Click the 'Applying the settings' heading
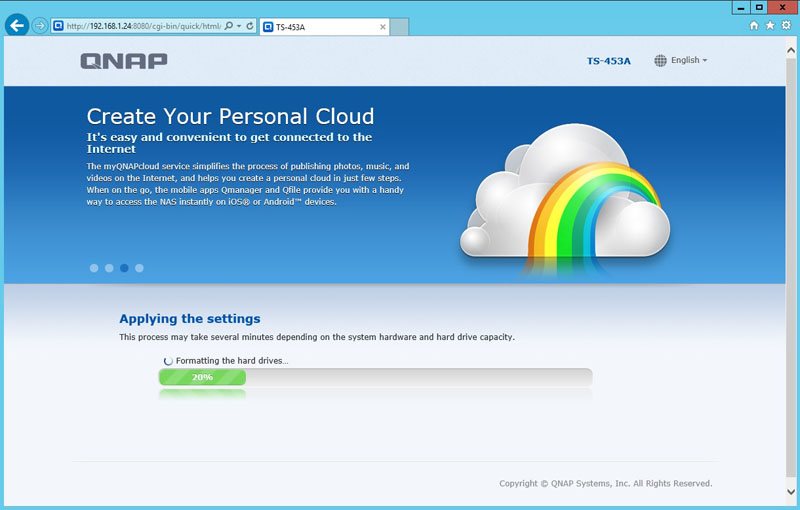This screenshot has height=510, width=800. pos(190,319)
